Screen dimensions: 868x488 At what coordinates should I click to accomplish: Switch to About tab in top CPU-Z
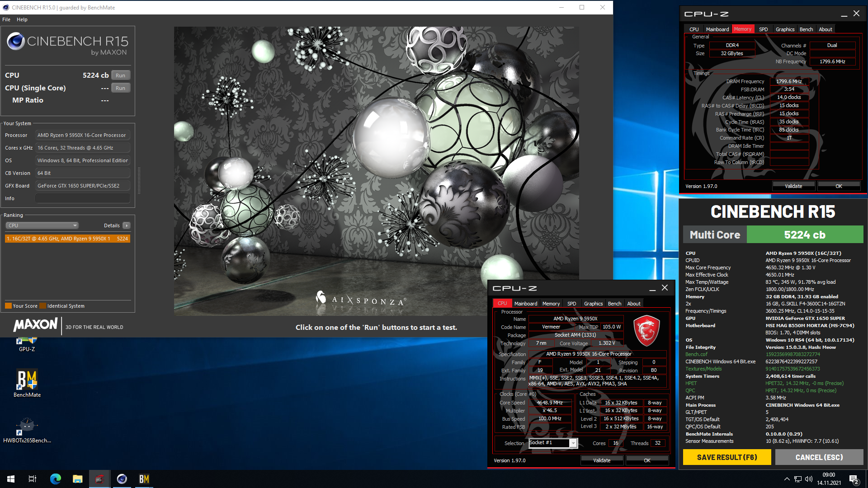(x=826, y=29)
